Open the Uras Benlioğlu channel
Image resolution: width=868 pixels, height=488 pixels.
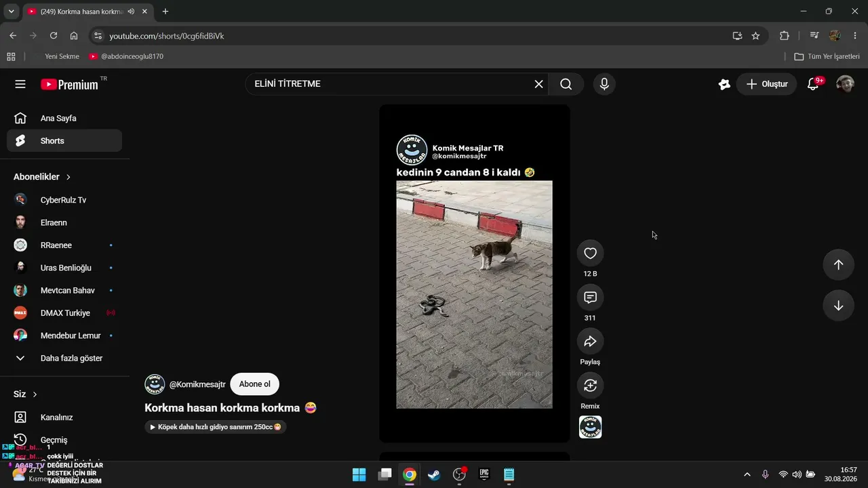pos(64,268)
